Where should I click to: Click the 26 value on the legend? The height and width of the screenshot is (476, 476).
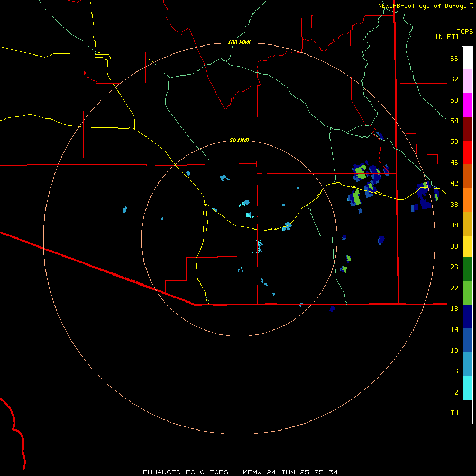tap(454, 267)
